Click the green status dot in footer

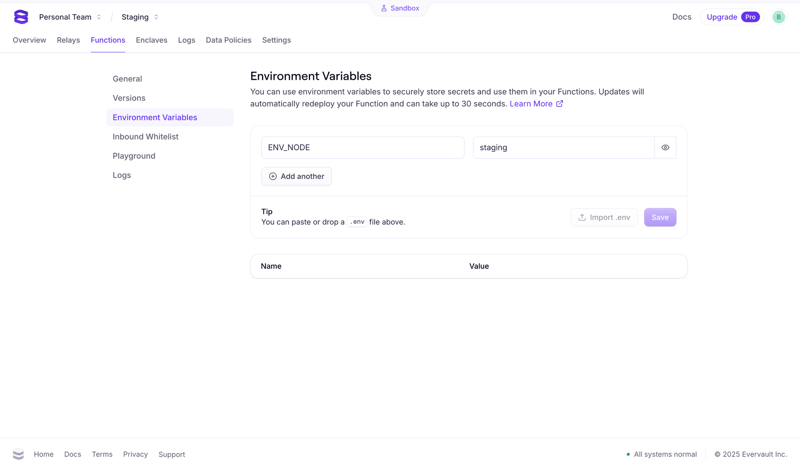tap(628, 454)
